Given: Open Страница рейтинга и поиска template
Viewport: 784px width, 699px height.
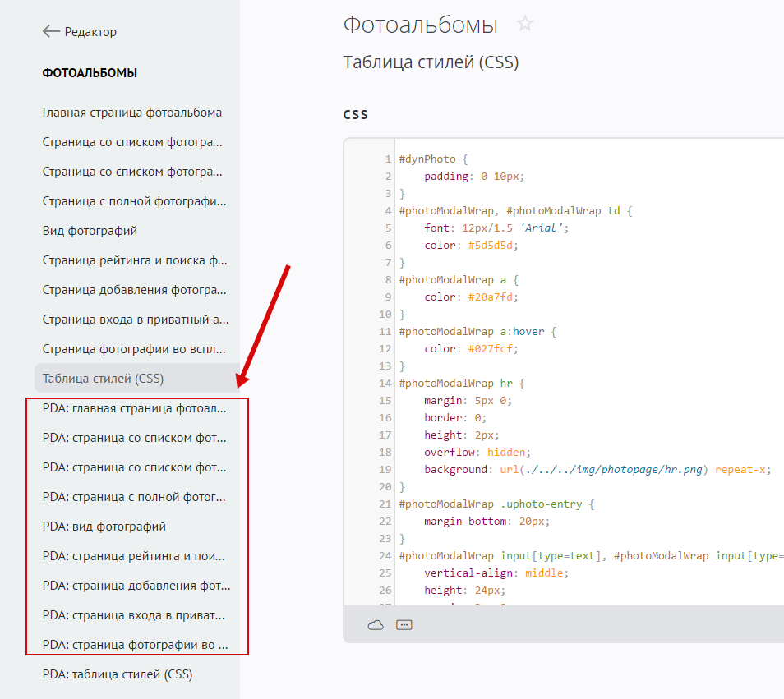Looking at the screenshot, I should tap(135, 260).
